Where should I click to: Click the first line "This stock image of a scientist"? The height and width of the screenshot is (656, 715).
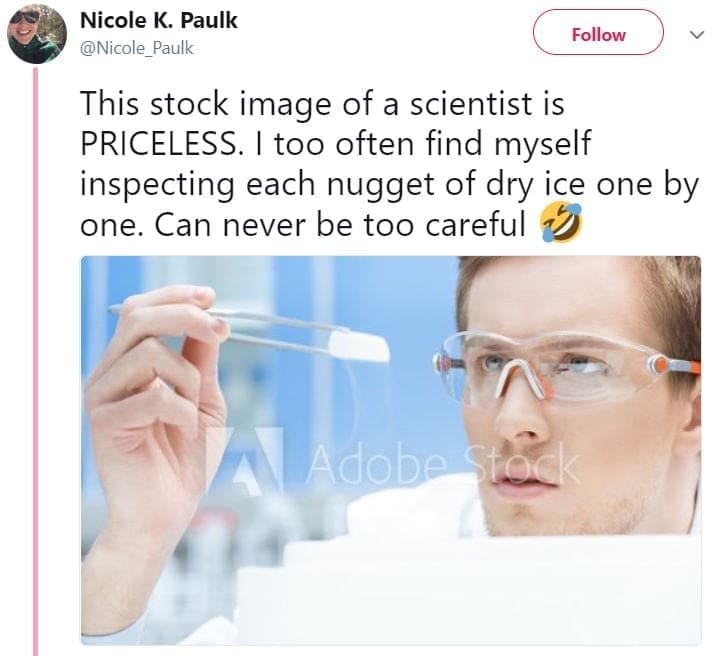pyautogui.click(x=322, y=104)
